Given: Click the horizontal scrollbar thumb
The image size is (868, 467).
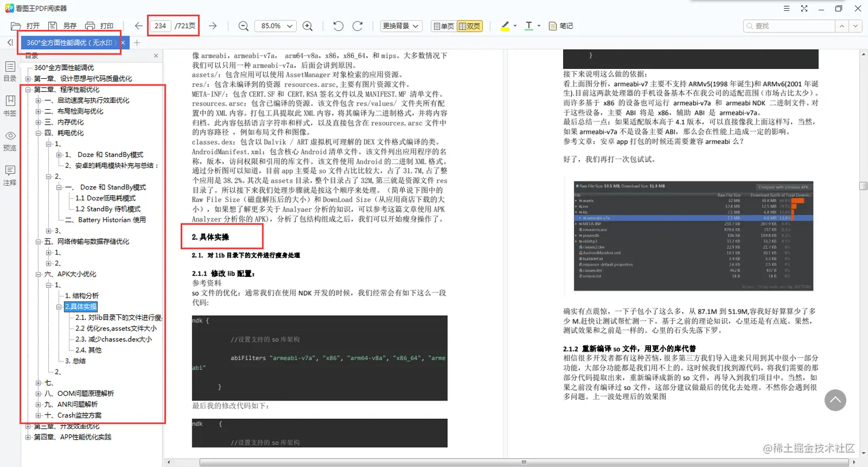Looking at the screenshot, I should tap(523, 462).
